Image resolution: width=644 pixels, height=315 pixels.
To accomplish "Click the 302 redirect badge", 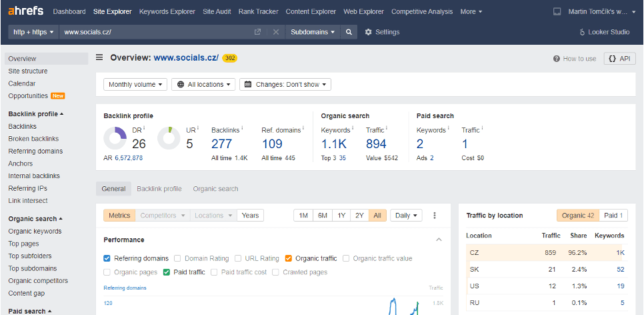I will coord(230,58).
